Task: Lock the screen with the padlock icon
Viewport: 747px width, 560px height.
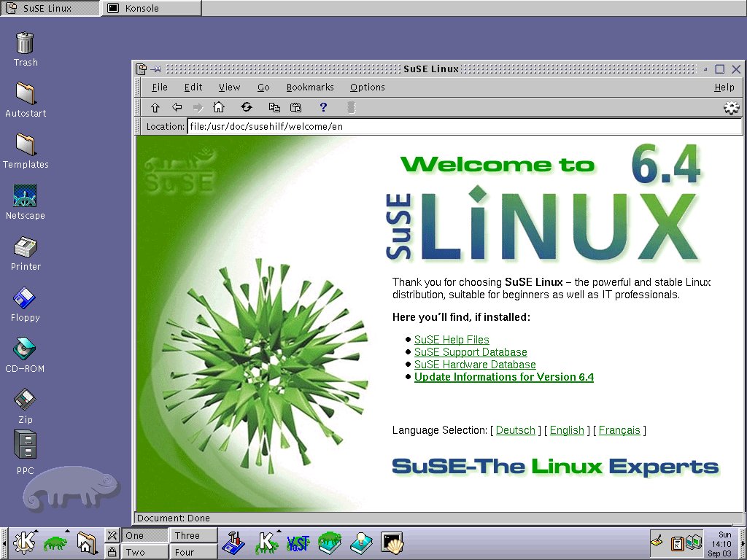Action: (112, 551)
